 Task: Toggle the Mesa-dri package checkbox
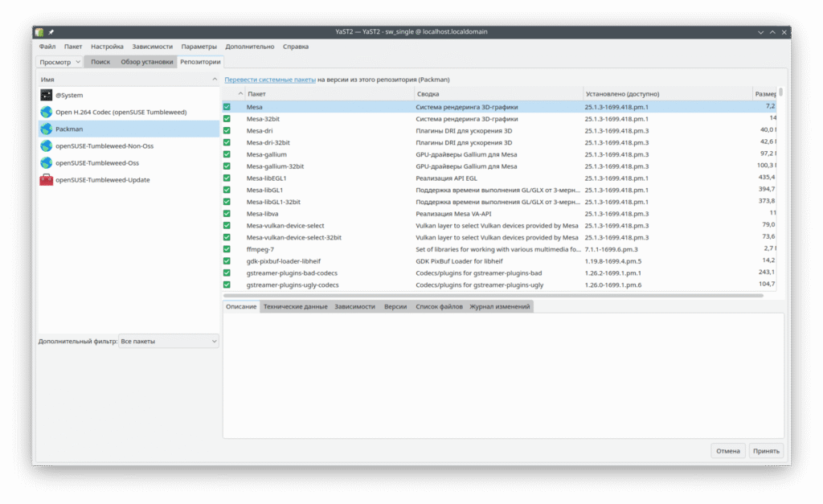click(x=227, y=131)
